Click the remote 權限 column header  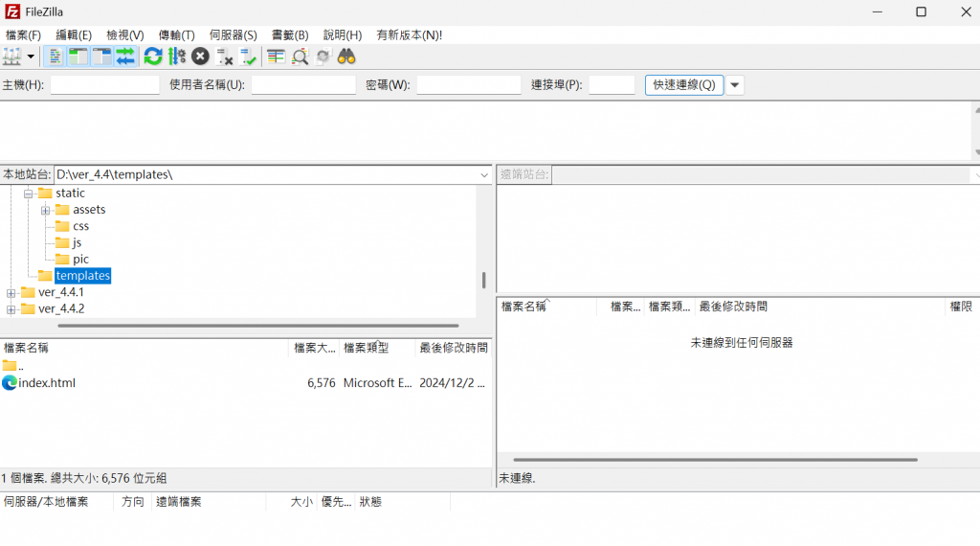pos(961,307)
